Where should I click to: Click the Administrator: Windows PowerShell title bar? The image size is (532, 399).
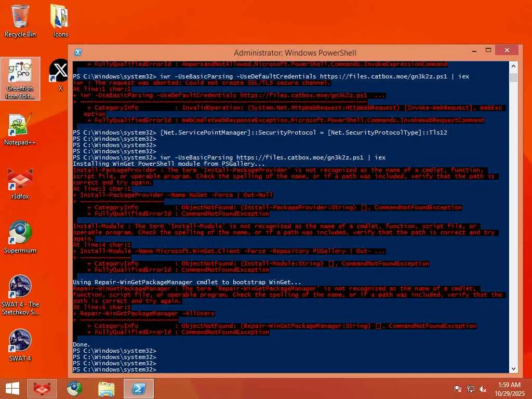point(295,53)
